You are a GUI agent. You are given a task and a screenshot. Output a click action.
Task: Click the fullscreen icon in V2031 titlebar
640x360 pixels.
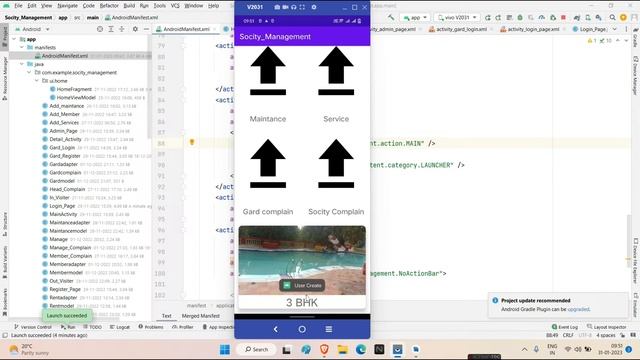302,7
